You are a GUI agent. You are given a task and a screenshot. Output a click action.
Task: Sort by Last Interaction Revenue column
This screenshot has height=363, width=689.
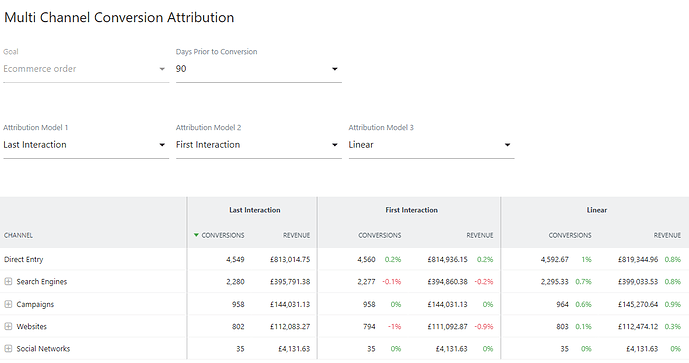coord(296,236)
